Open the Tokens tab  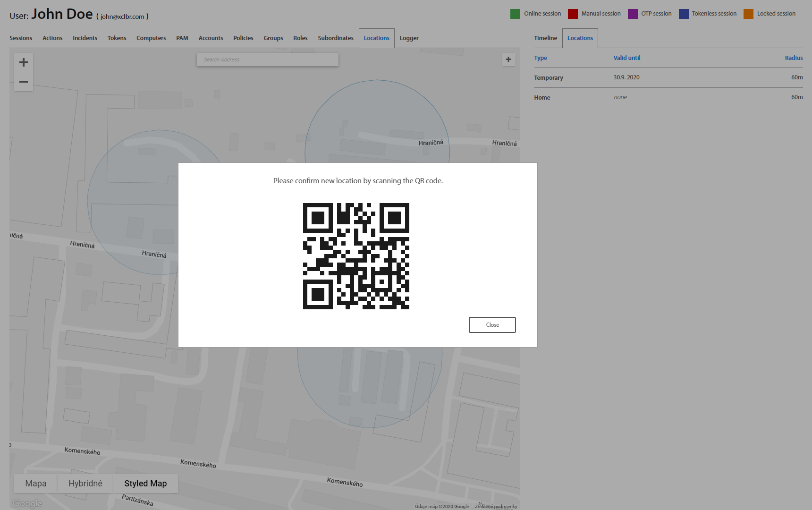pos(117,38)
